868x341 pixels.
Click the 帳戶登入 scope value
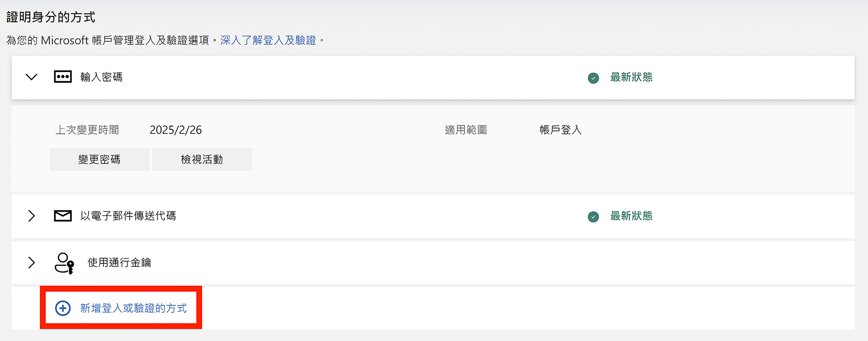[x=561, y=130]
